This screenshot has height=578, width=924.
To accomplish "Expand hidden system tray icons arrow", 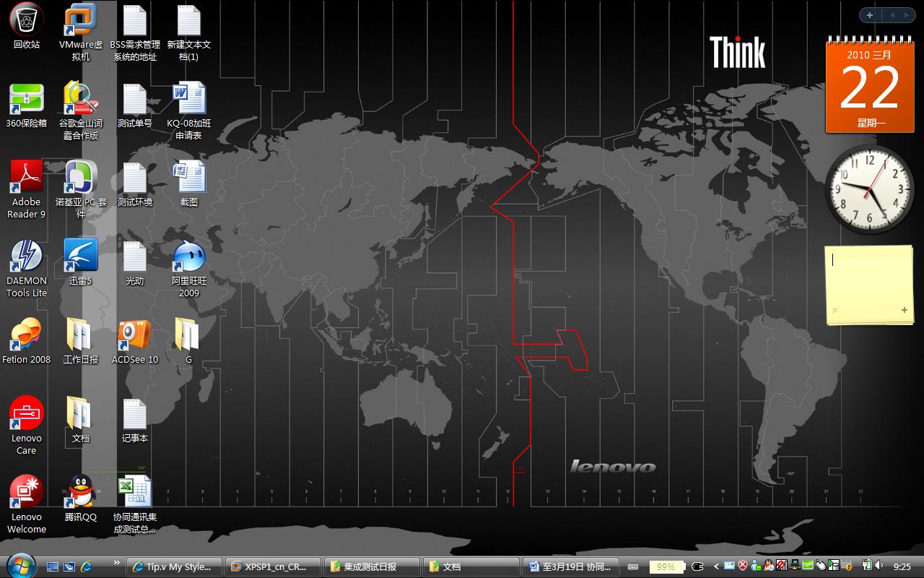I will [x=716, y=567].
